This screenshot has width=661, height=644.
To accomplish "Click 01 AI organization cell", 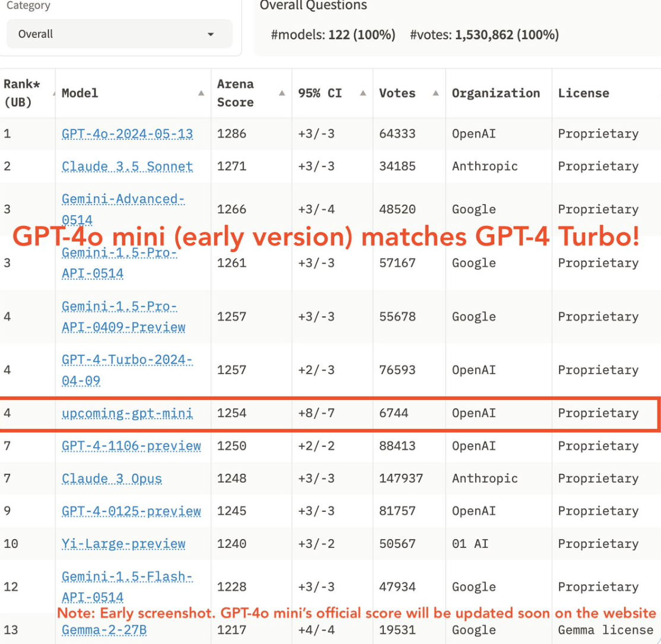I will pyautogui.click(x=470, y=544).
